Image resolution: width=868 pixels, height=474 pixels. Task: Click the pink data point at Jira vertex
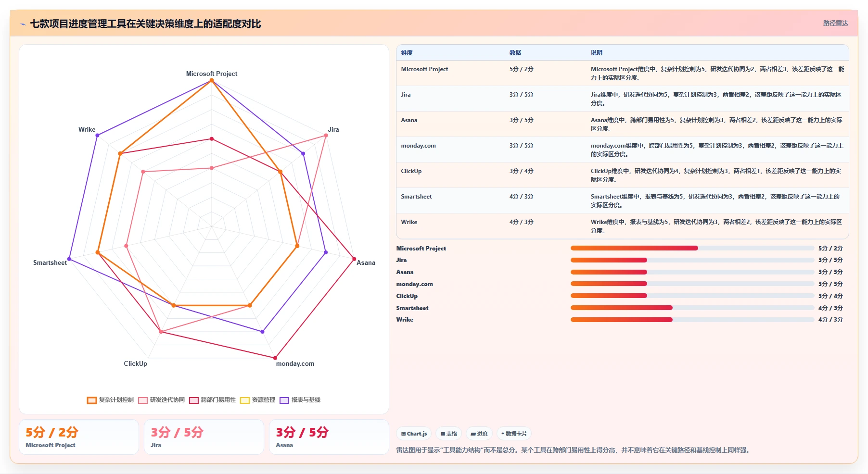point(326,136)
